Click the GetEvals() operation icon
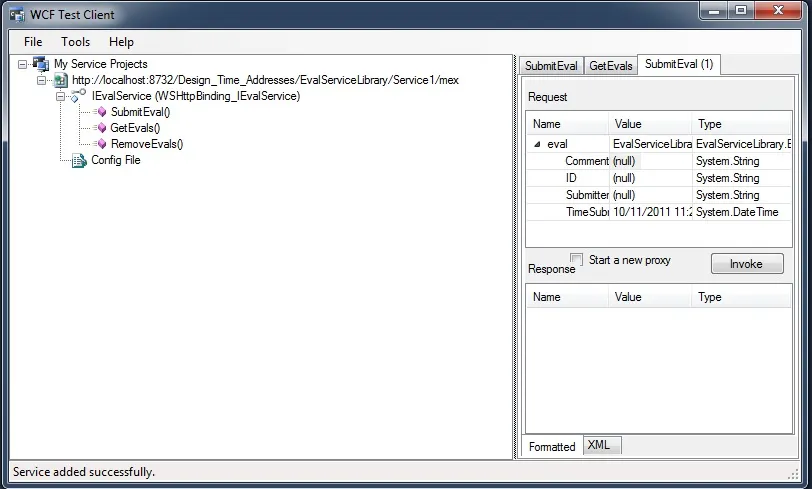 tap(101, 128)
